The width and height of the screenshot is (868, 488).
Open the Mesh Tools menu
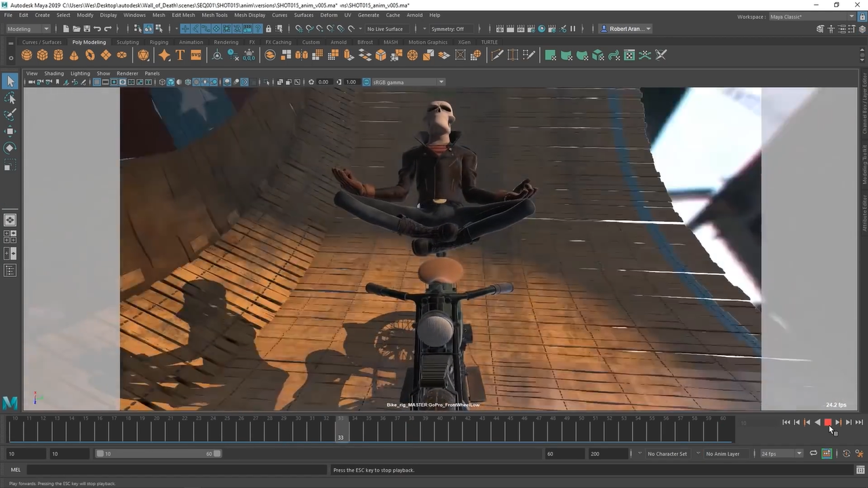click(x=214, y=15)
